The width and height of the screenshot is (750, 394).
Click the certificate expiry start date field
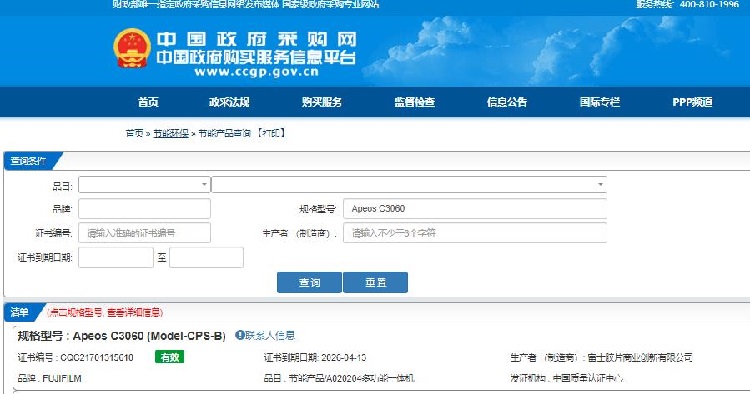pyautogui.click(x=116, y=257)
